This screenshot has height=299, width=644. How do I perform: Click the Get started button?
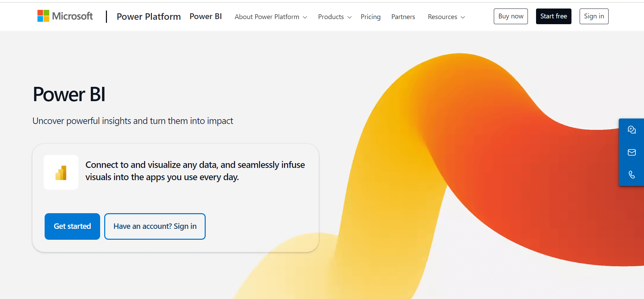[x=72, y=226]
